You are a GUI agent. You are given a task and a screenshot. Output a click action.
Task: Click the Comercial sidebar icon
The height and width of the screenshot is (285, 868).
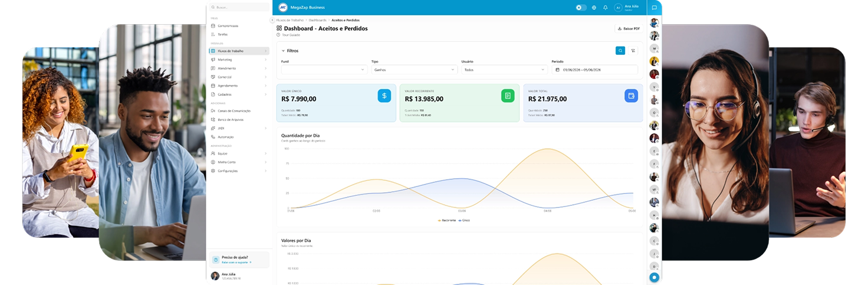coord(213,77)
